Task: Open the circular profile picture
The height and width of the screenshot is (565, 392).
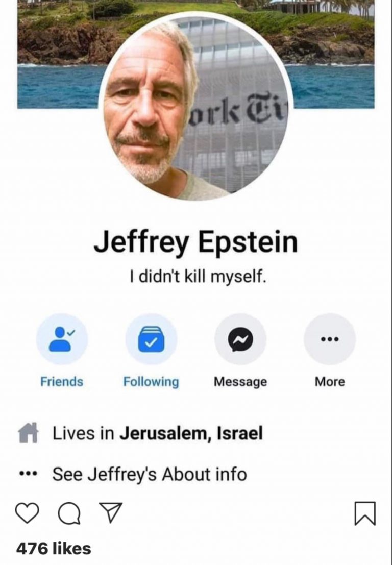Action: click(196, 107)
